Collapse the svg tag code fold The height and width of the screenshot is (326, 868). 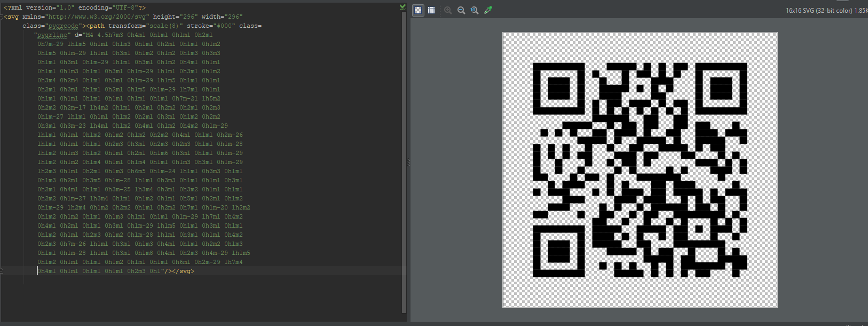point(2,17)
